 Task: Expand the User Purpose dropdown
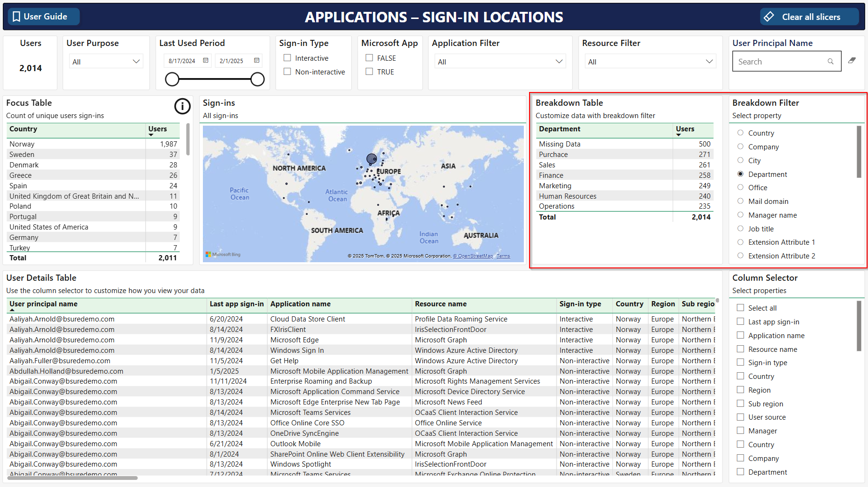[136, 62]
